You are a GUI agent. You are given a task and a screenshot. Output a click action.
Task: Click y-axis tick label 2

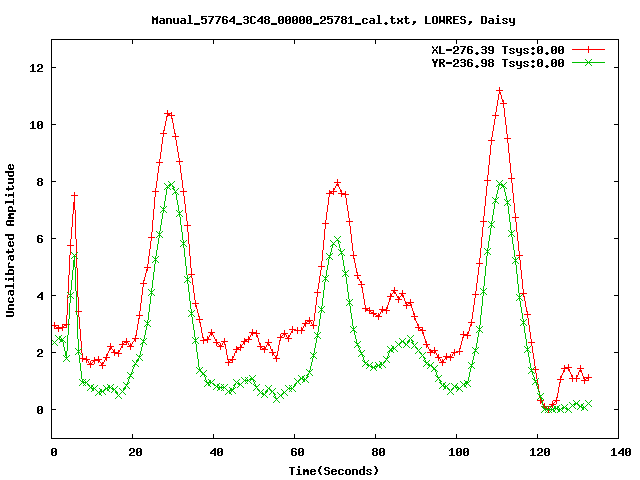pos(40,353)
